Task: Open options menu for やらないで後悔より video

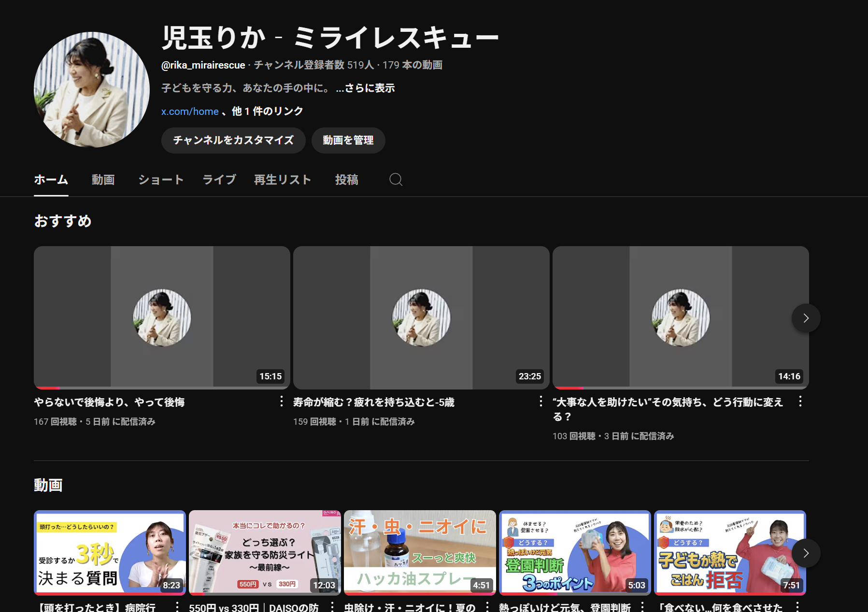Action: [282, 402]
